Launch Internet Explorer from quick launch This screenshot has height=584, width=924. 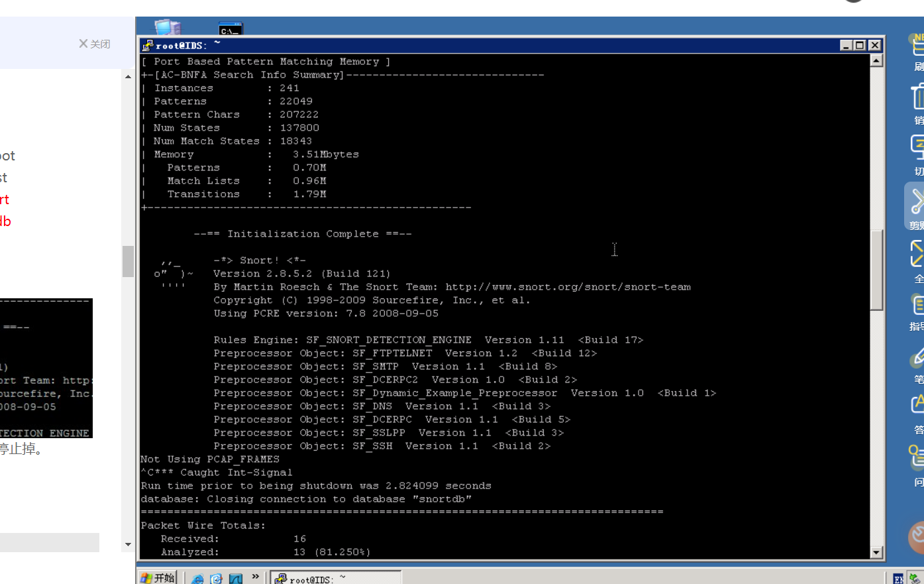197,579
